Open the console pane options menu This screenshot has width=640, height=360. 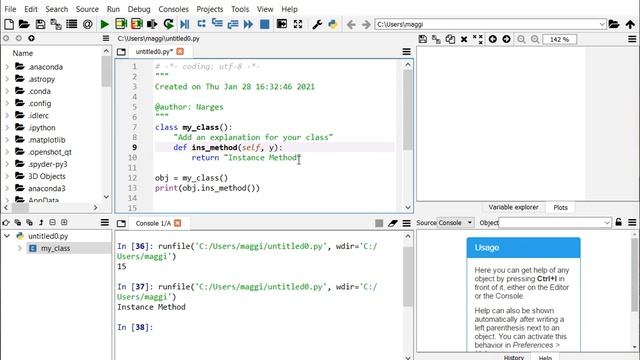click(x=407, y=223)
